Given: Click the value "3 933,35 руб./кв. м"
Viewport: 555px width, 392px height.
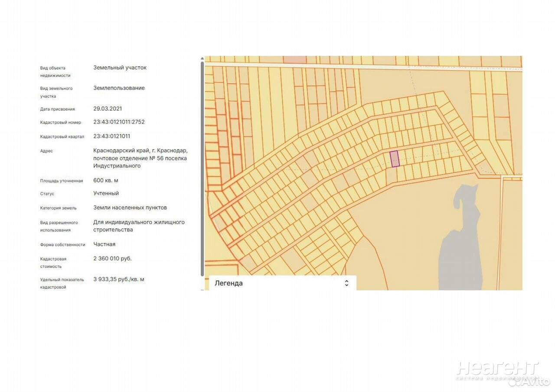Looking at the screenshot, I should (119, 279).
